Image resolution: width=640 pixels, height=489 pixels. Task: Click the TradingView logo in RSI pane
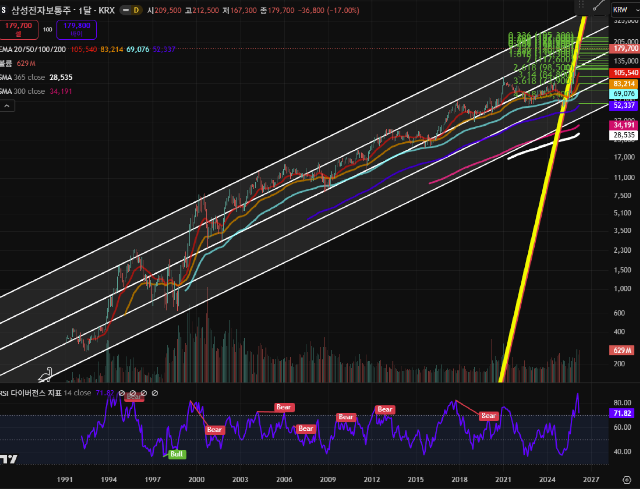tap(8, 459)
